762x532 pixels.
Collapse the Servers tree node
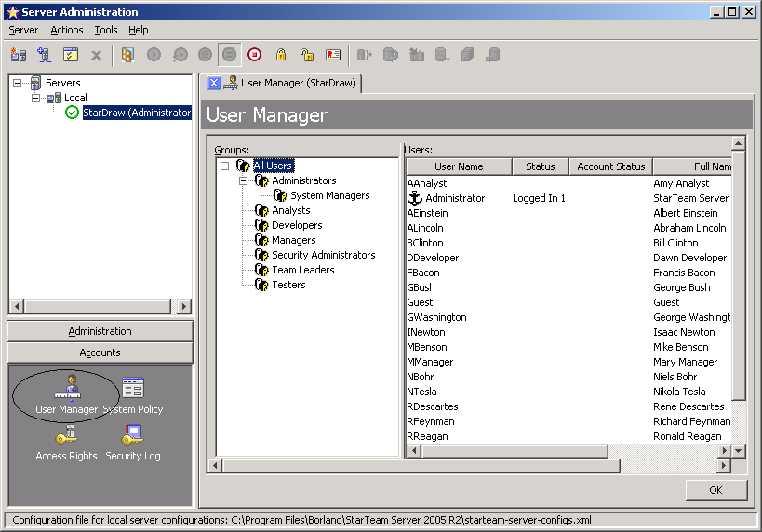(17, 83)
